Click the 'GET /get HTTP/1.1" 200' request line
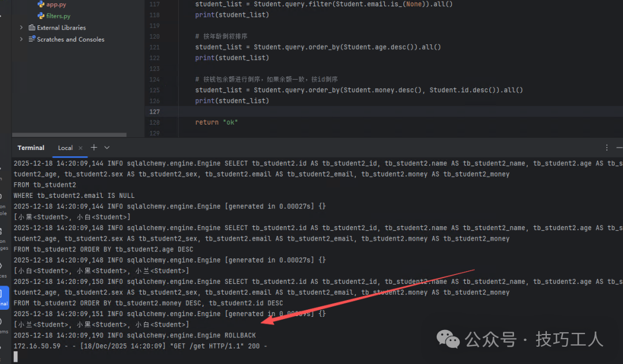This screenshot has width=623, height=364. 140,346
